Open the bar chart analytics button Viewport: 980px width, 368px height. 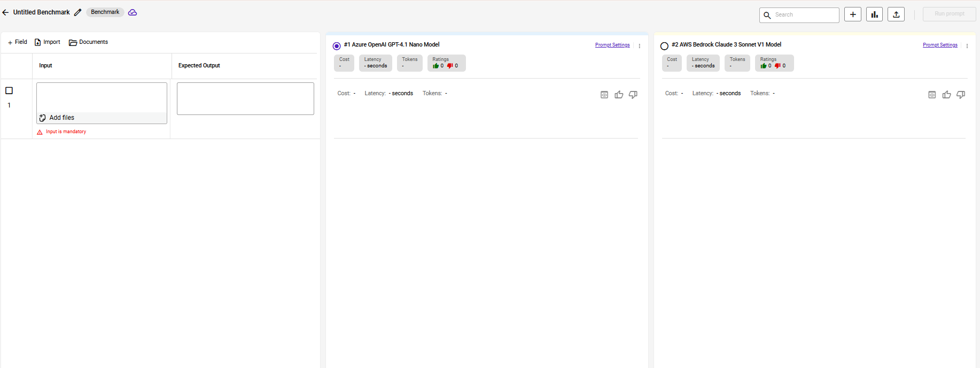[x=874, y=14]
